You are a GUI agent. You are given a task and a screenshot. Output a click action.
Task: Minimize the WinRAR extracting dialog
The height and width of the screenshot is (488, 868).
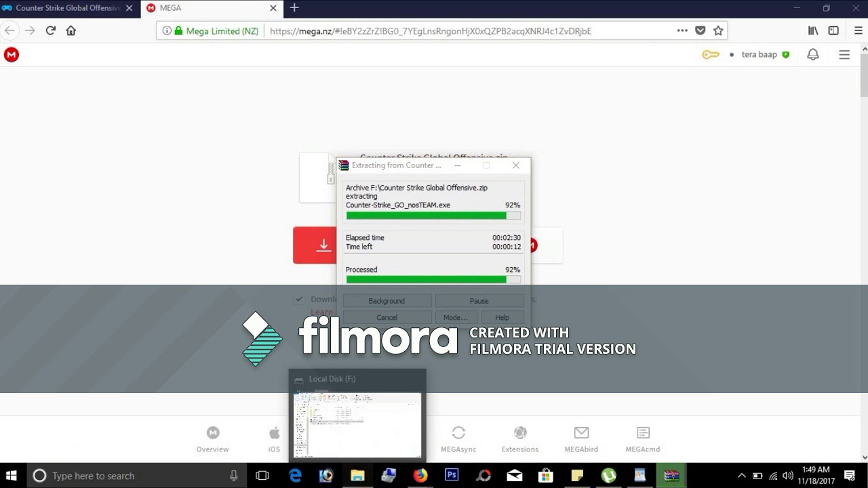(x=458, y=165)
